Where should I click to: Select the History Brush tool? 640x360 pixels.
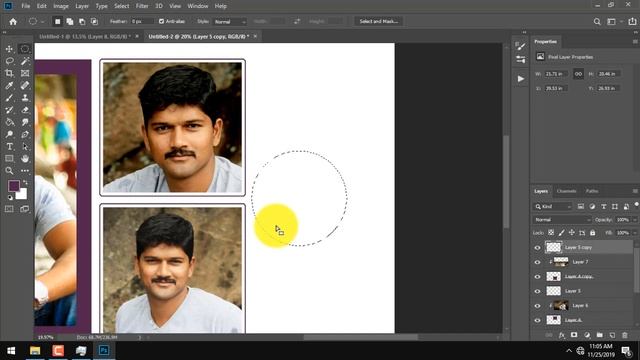point(9,110)
